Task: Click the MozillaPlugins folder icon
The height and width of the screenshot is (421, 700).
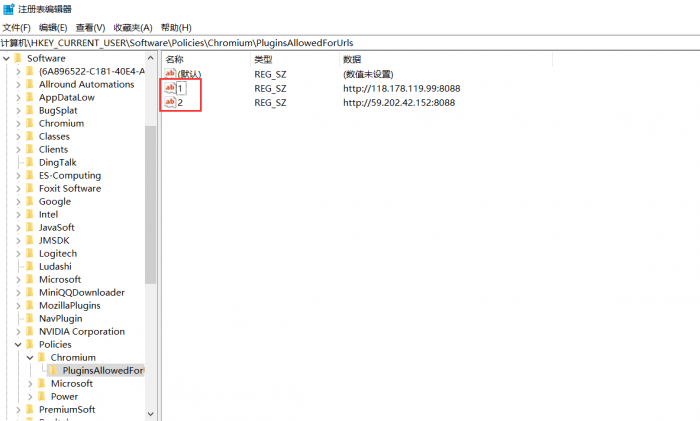Action: coord(30,305)
